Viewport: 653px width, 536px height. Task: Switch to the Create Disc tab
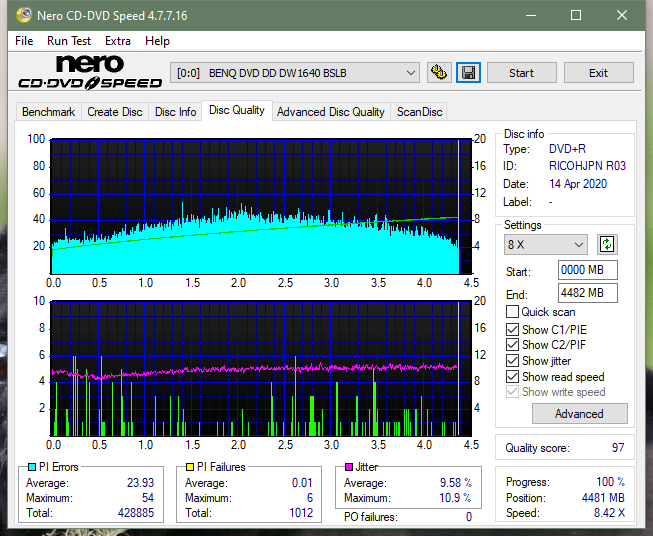click(x=115, y=112)
